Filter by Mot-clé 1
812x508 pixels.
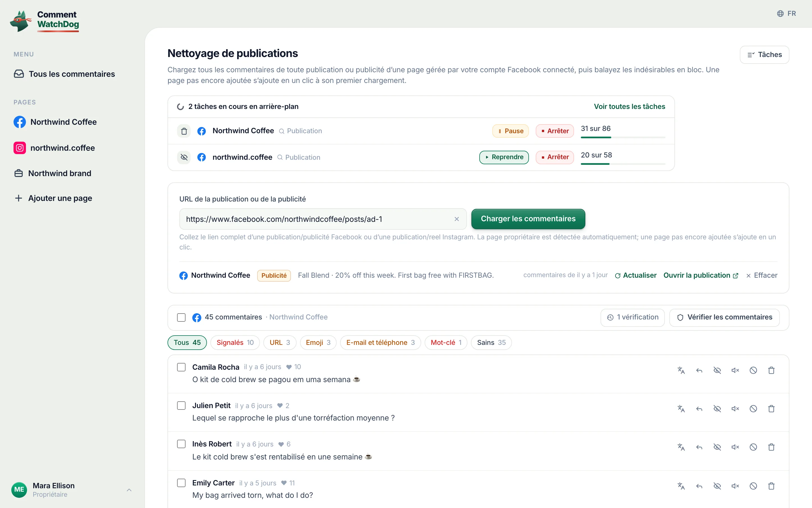(446, 343)
